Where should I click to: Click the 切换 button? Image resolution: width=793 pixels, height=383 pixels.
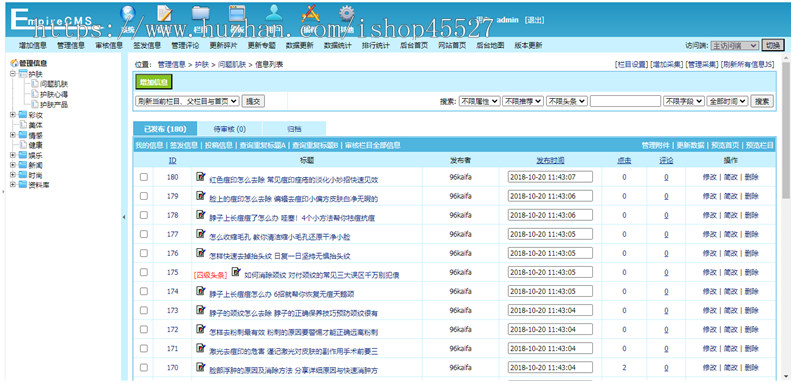click(773, 45)
